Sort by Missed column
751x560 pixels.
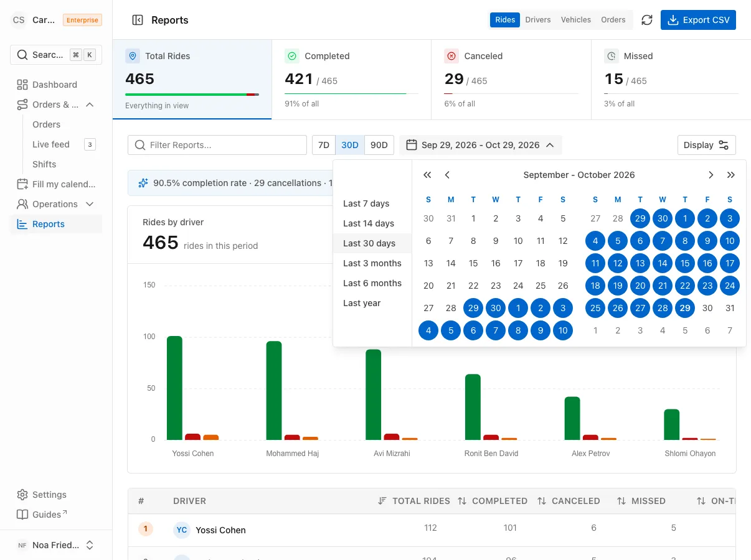641,501
